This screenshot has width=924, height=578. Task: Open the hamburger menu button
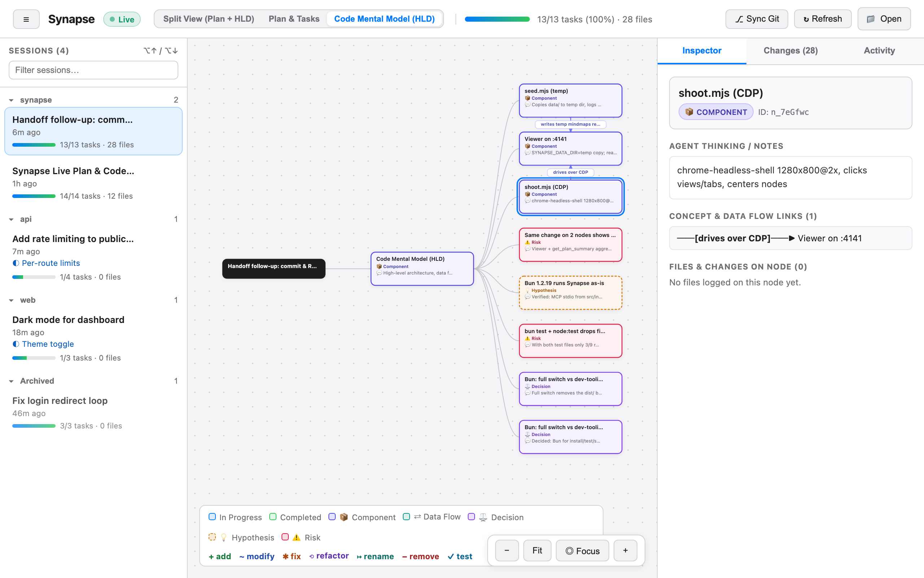[x=26, y=19]
